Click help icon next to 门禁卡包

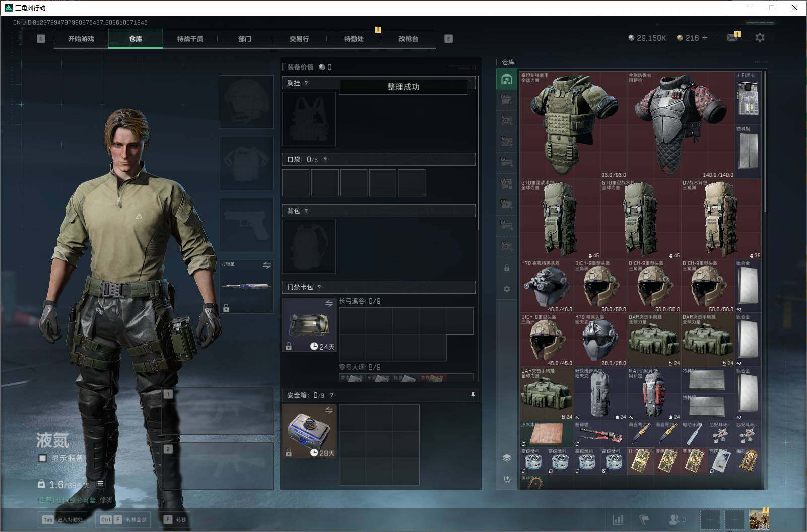pos(319,287)
